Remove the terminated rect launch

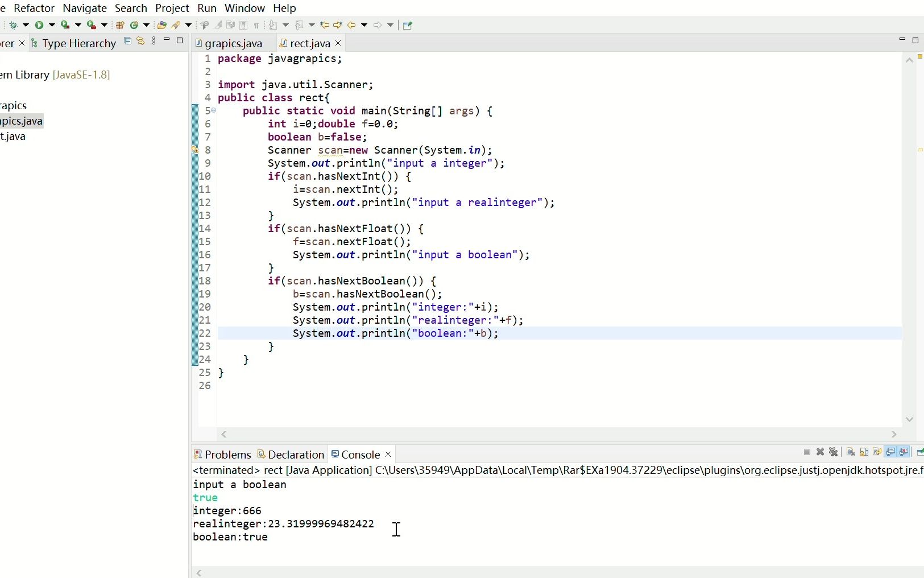pos(820,452)
